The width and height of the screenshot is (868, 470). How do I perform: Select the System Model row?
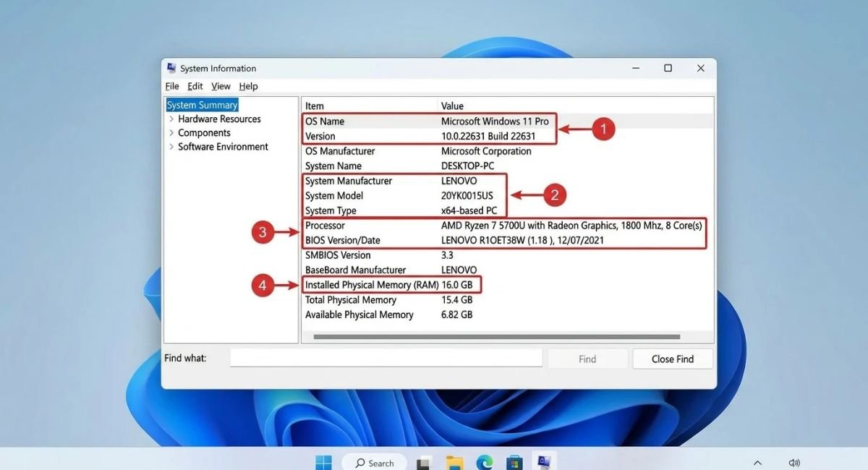pos(508,196)
